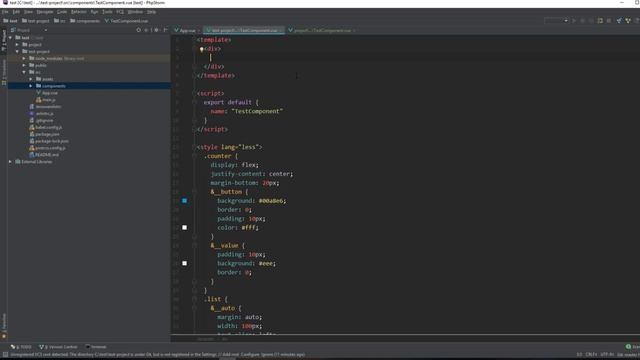Open the View menu
Image resolution: width=640 pixels, height=360 pixels.
(x=28, y=12)
